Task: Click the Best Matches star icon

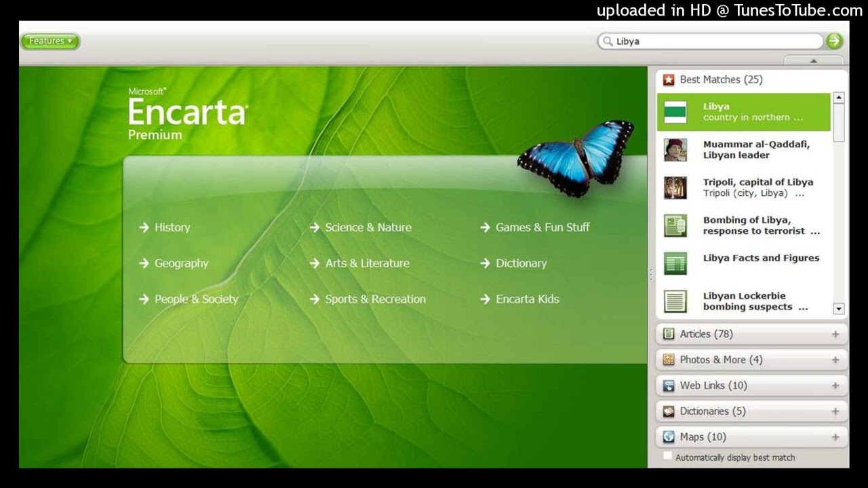Action: (669, 80)
